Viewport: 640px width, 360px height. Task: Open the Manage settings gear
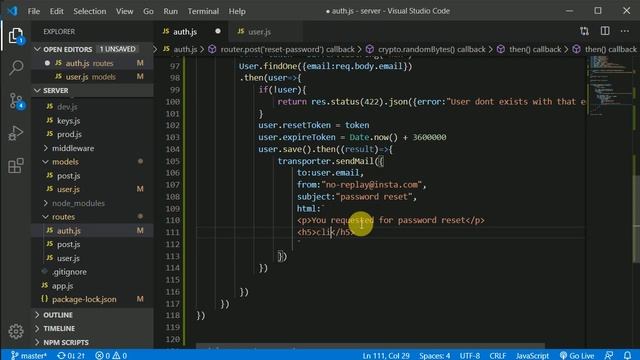16,331
